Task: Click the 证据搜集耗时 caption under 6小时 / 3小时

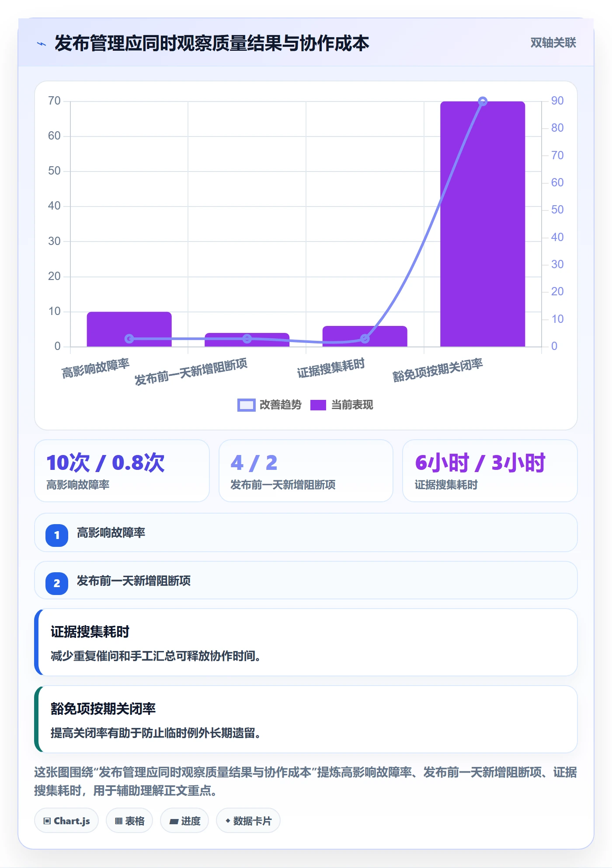Action: pos(446,485)
